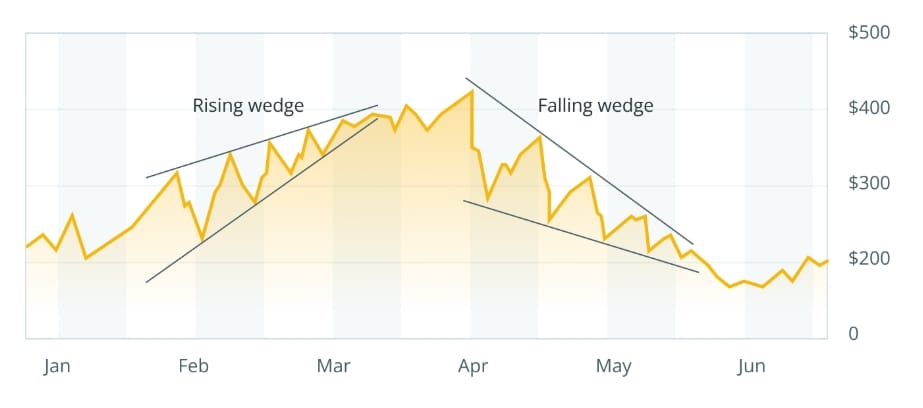The image size is (923, 408).
Task: Click the 0 value on the price axis
Action: point(853,334)
